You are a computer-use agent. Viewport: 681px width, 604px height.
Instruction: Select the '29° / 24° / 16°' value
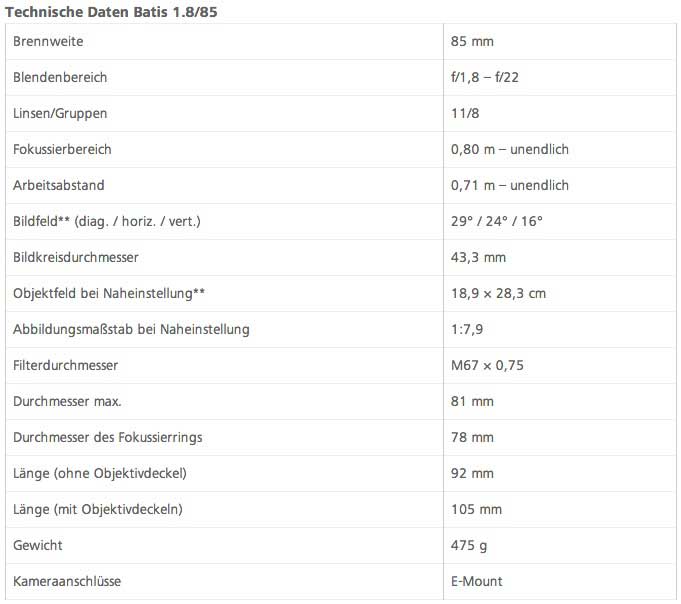pyautogui.click(x=497, y=221)
